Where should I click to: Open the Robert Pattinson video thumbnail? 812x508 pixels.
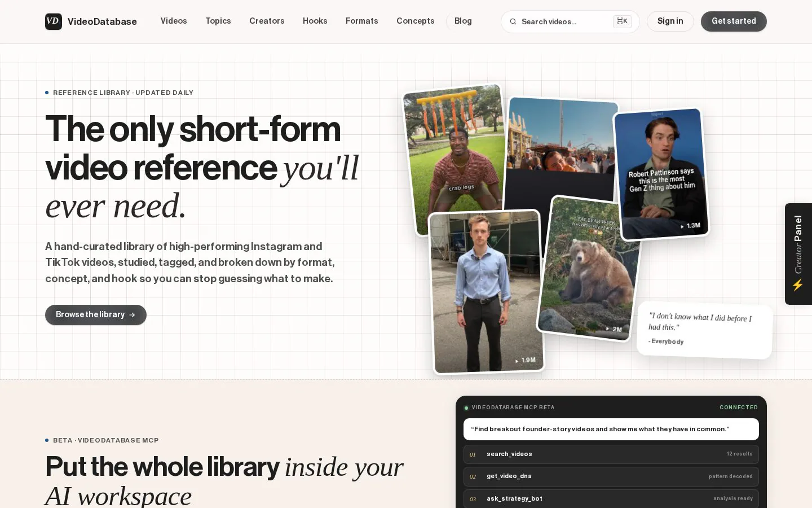[661, 174]
